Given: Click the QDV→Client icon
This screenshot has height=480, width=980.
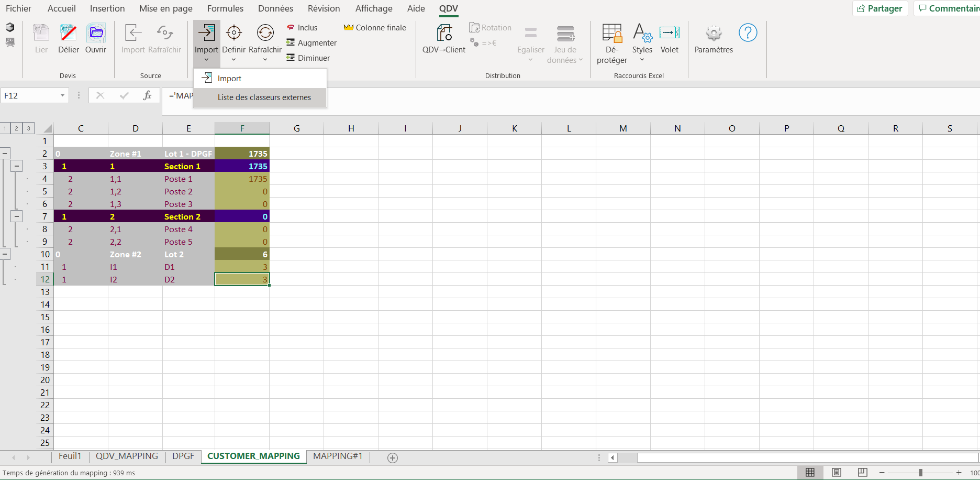Looking at the screenshot, I should point(444,33).
